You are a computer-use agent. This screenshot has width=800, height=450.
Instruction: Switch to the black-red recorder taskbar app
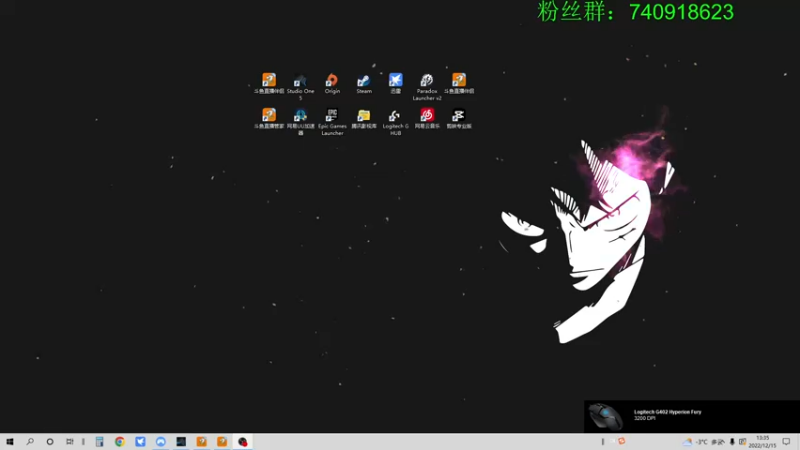coord(242,442)
